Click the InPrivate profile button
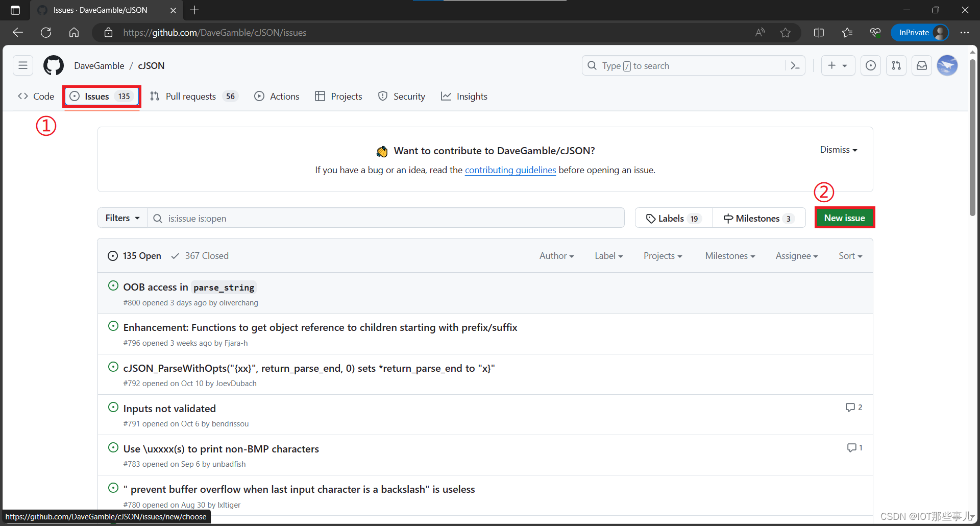 click(x=920, y=33)
